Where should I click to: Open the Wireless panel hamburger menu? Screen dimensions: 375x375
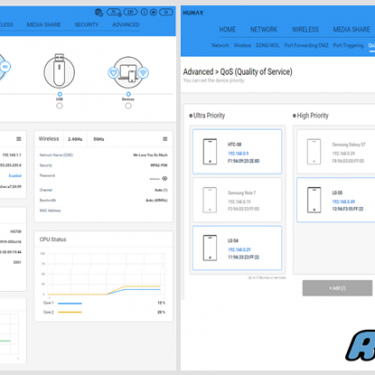(165, 139)
